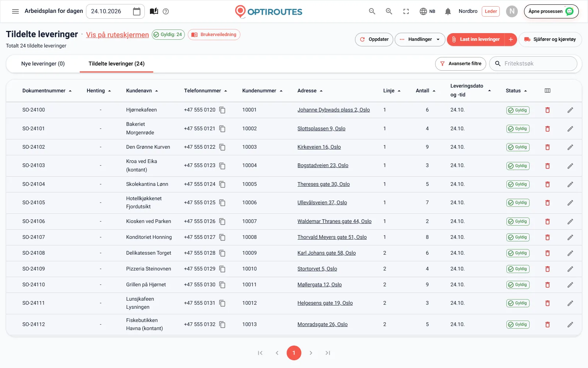The image size is (588, 368).
Task: Sort by Dokumentnummer column
Action: [47, 91]
